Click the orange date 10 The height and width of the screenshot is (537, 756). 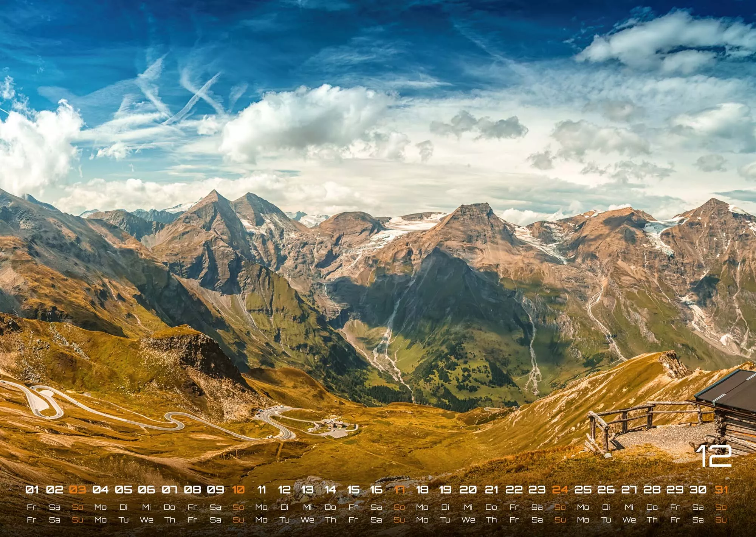239,490
